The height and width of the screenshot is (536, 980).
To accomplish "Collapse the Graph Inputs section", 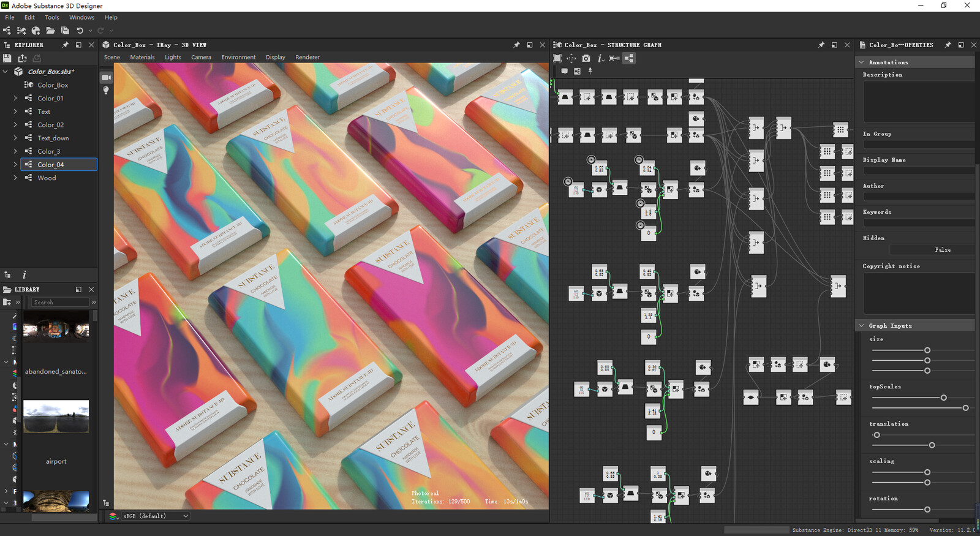I will (862, 326).
